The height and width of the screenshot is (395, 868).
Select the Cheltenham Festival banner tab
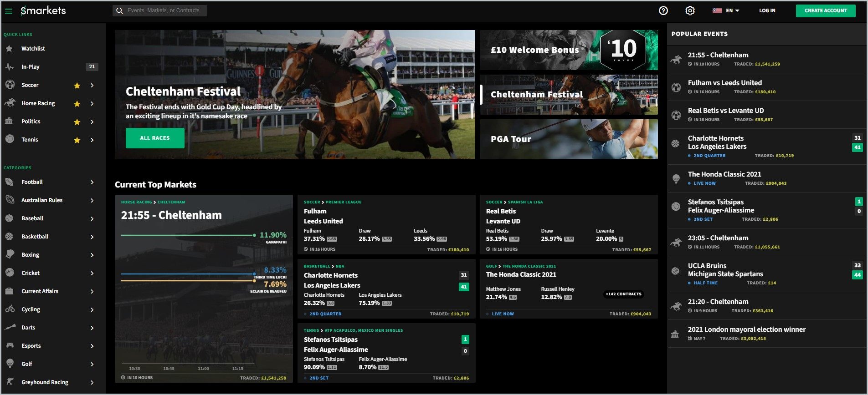click(569, 95)
